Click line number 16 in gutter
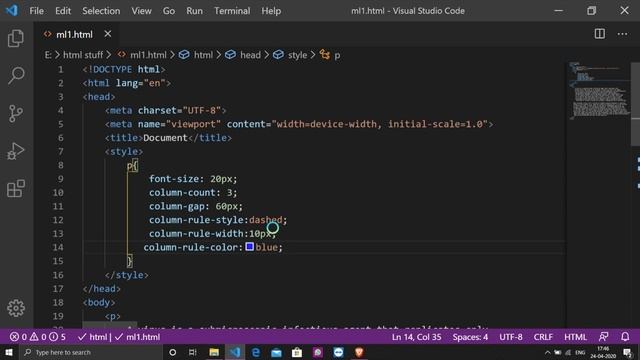640x360 pixels. (x=58, y=275)
